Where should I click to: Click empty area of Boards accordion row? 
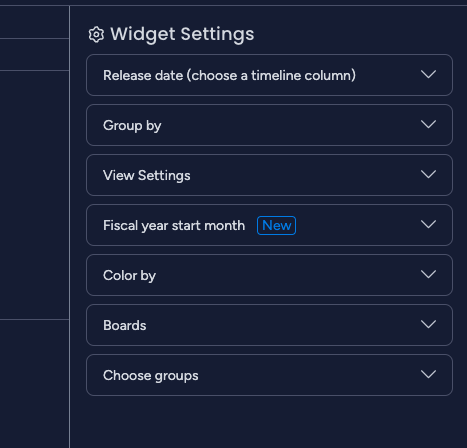click(283, 325)
